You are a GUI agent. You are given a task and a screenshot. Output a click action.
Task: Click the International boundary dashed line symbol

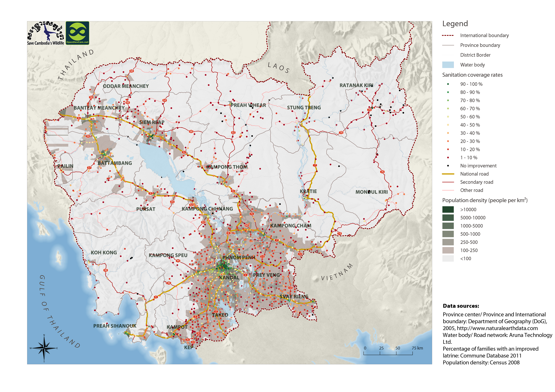(448, 36)
